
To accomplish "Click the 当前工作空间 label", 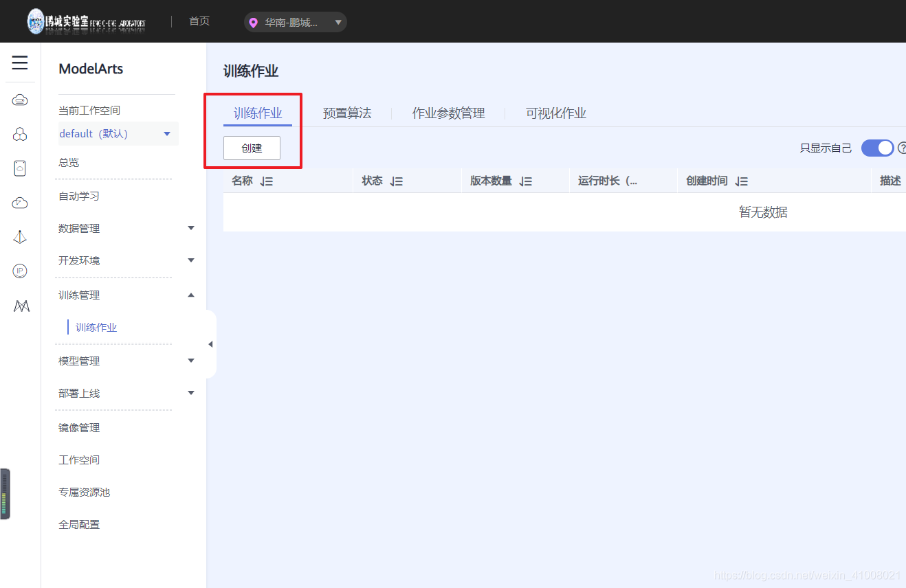I will 89,111.
